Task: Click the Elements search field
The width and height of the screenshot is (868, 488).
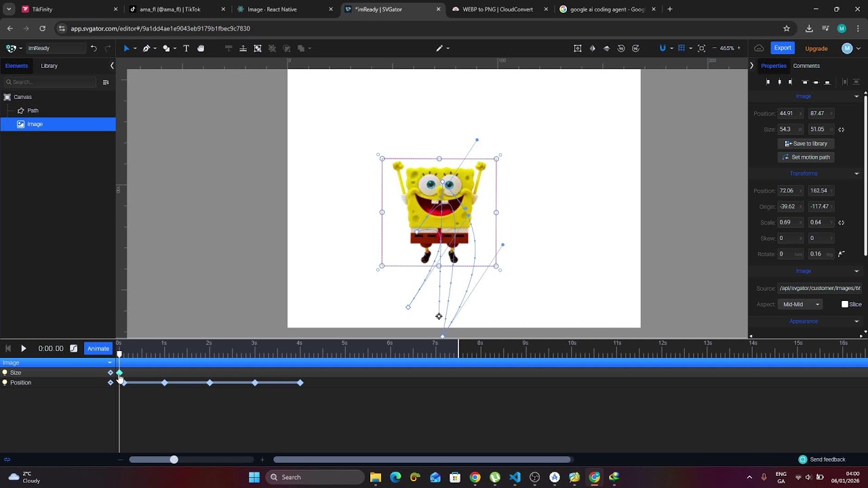Action: pyautogui.click(x=51, y=82)
